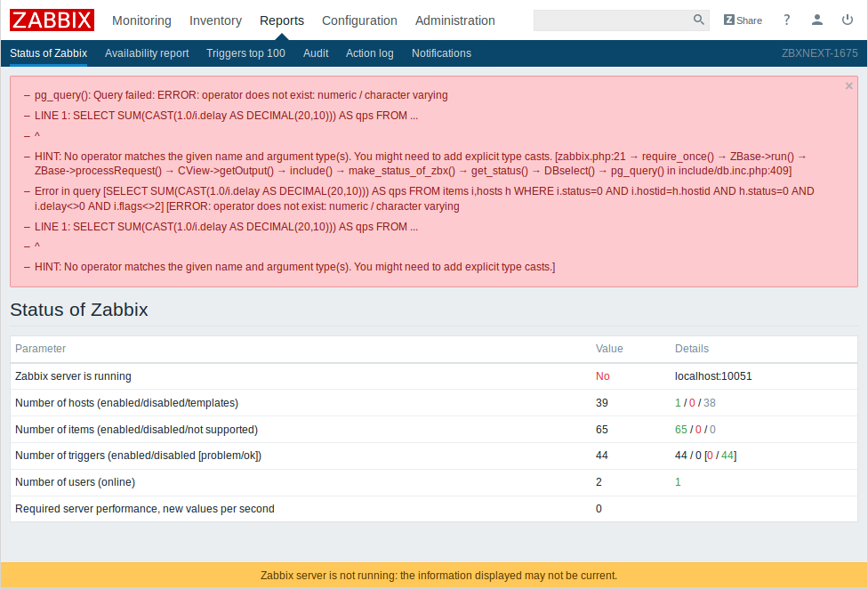Select the Zabbix server is running row
868x589 pixels.
[433, 376]
